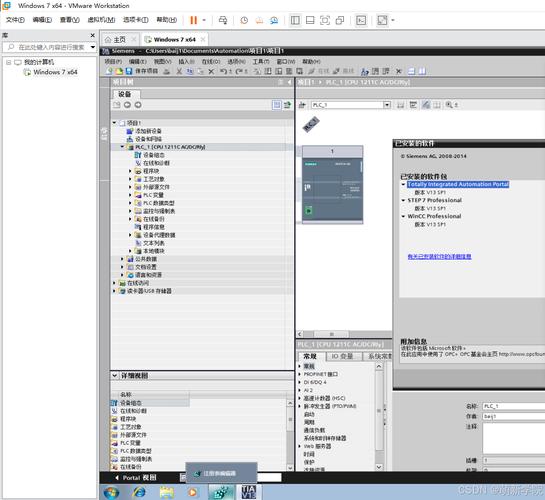Click the VMware take snapshot clock icon

point(244,20)
